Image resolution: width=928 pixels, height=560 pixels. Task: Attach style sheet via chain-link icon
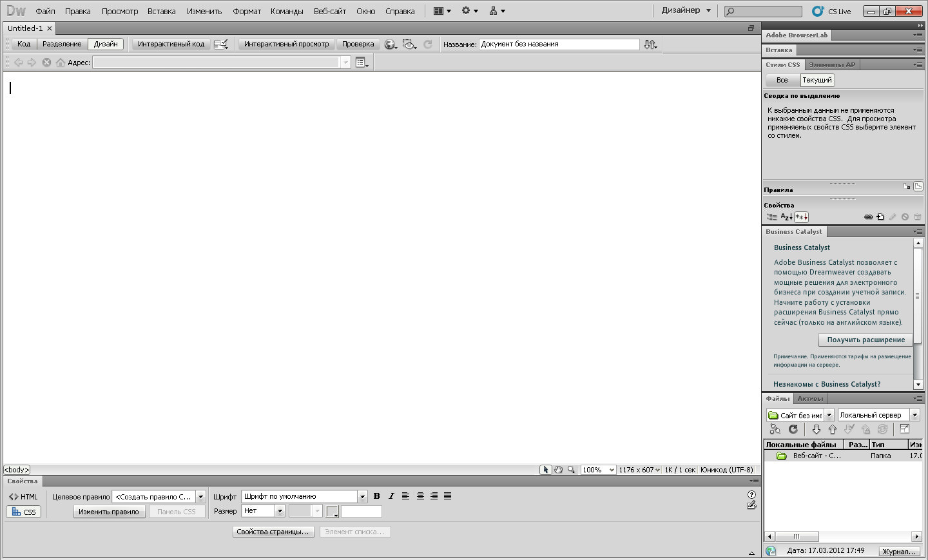click(868, 217)
